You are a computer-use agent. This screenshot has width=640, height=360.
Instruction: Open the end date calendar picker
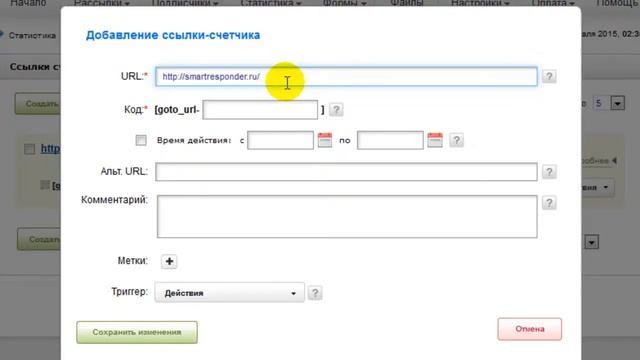435,140
